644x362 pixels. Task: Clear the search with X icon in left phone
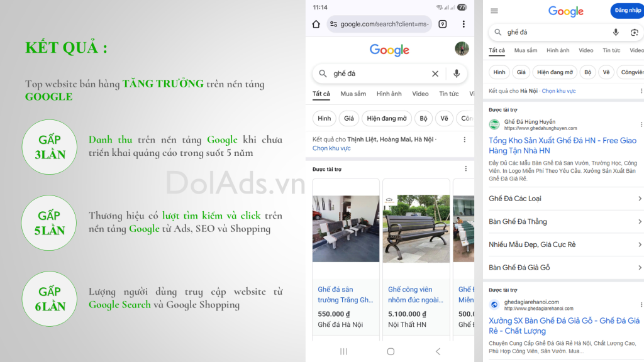tap(435, 74)
